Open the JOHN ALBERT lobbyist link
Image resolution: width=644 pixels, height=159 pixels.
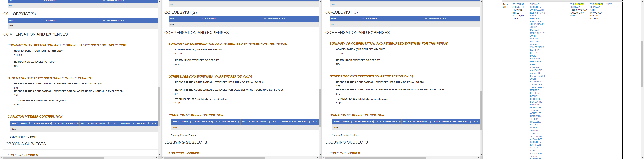(x=537, y=10)
